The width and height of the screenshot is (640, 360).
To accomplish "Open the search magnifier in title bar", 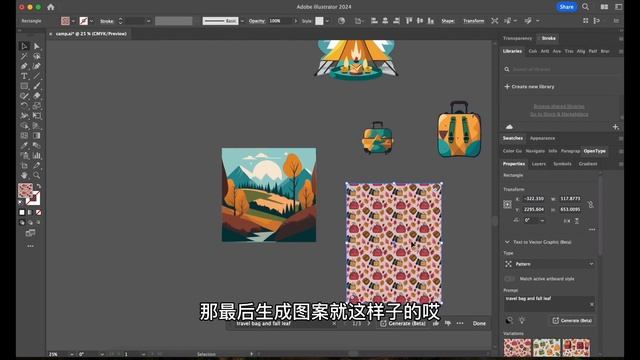I will [x=586, y=7].
